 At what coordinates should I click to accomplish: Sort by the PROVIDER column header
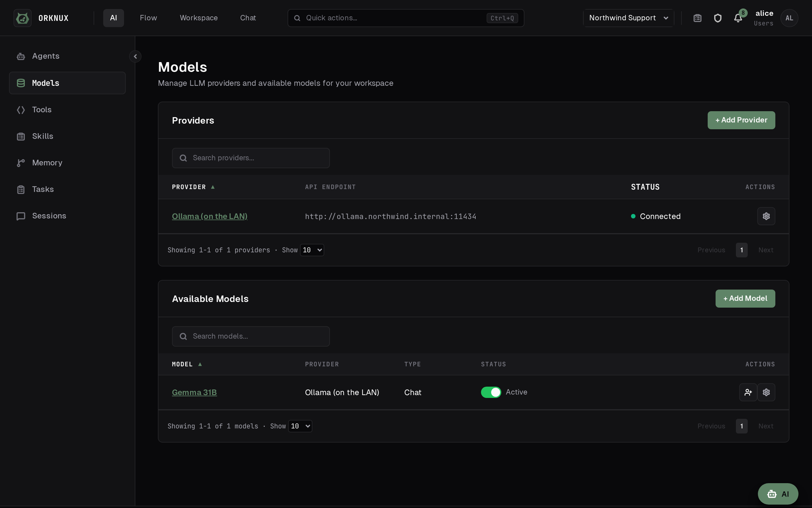point(193,187)
